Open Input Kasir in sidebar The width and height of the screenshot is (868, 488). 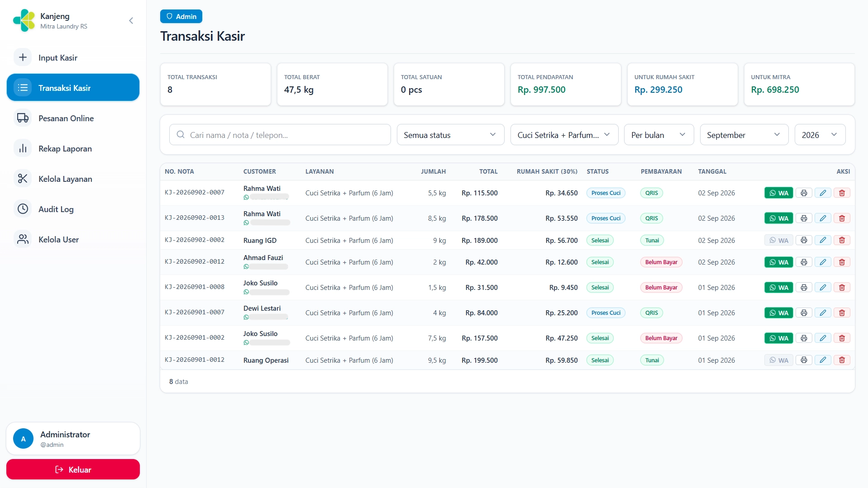pyautogui.click(x=73, y=57)
